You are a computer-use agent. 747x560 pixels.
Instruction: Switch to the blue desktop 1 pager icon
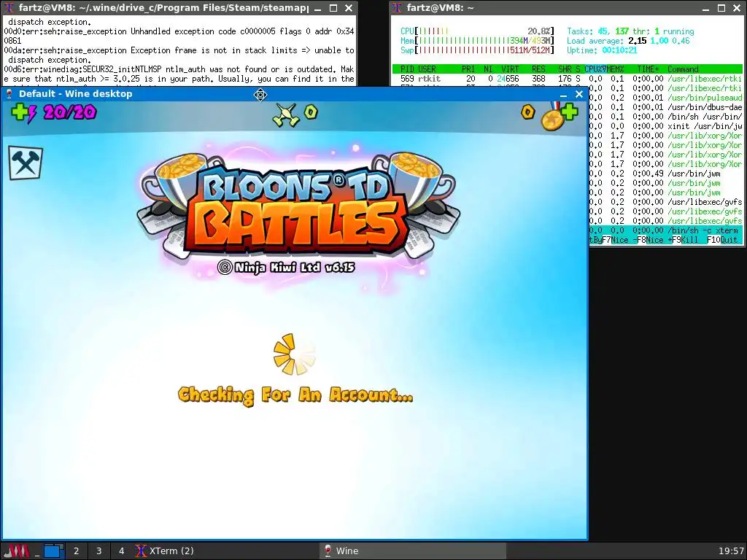point(54,551)
